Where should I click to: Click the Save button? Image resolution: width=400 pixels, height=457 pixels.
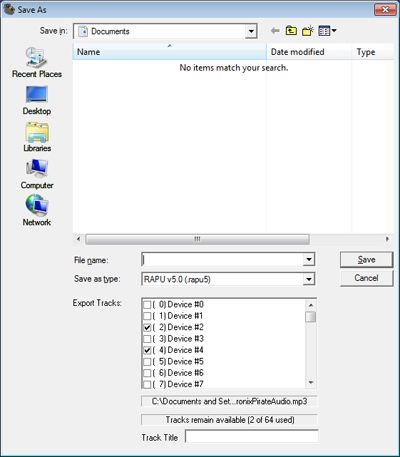click(x=366, y=260)
